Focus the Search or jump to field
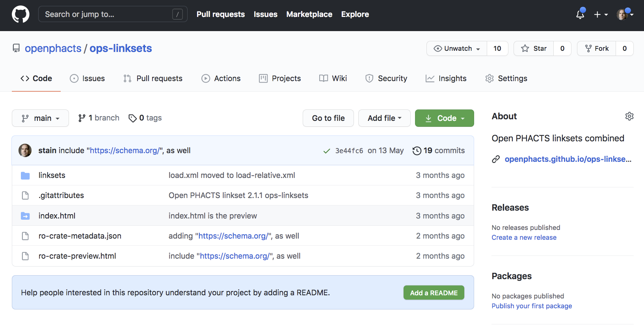 pos(113,14)
